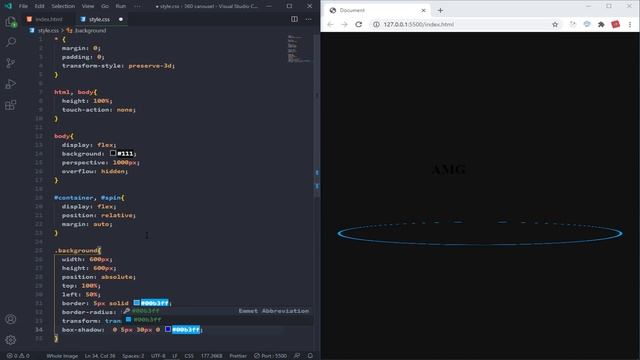Click the feedback icon in status bar
The width and height of the screenshot is (640, 360).
click(x=297, y=356)
